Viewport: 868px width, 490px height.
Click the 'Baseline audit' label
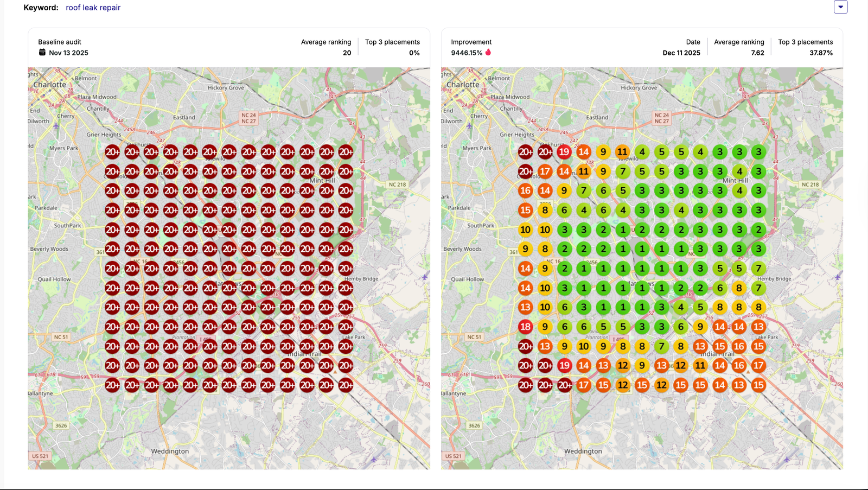pos(60,42)
